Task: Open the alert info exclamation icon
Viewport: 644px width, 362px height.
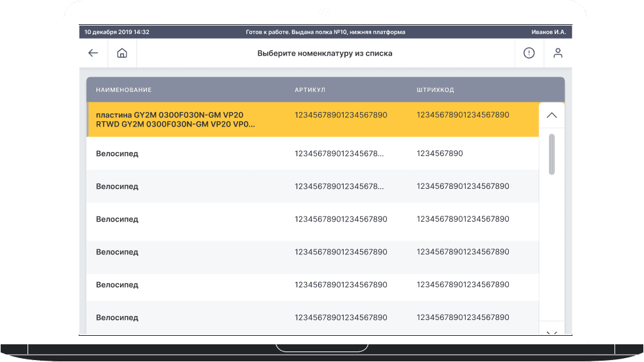Action: [x=529, y=53]
